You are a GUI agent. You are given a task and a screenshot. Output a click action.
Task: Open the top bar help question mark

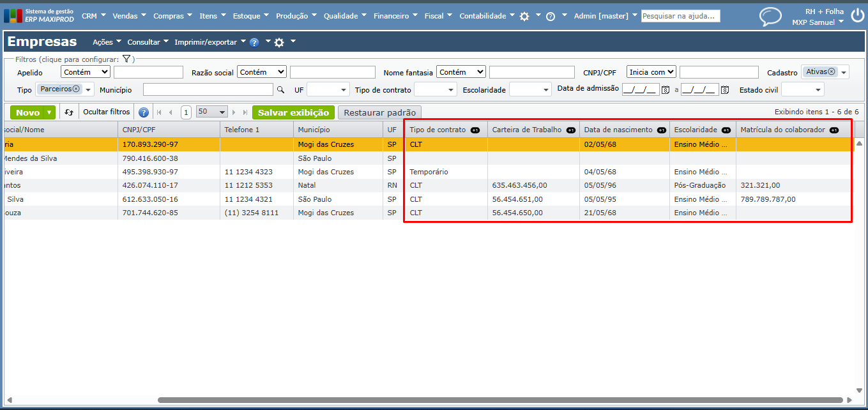click(551, 16)
